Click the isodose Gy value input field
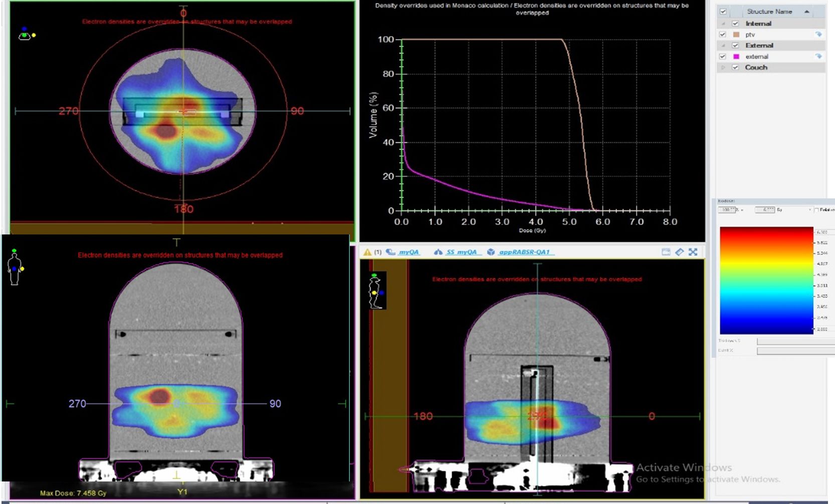Screen dimensions: 835x504 [765, 210]
